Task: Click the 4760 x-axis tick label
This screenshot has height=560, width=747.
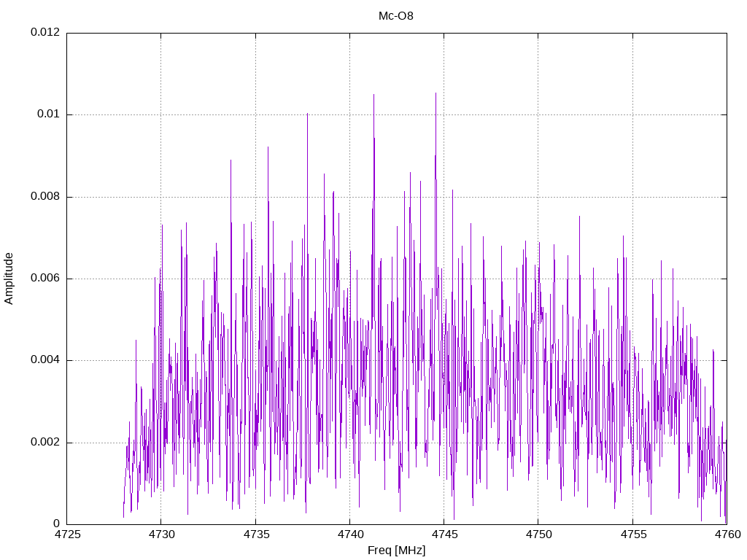Action: click(727, 534)
